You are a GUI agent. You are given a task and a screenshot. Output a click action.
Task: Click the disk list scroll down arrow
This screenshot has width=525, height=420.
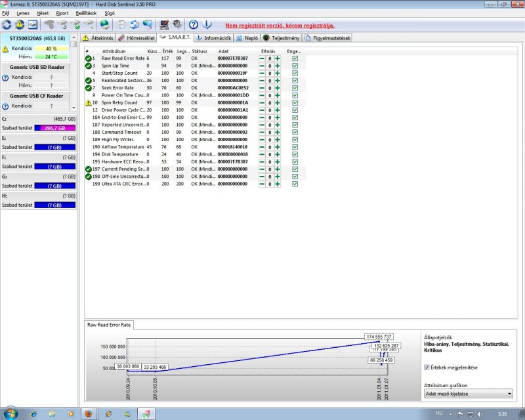[74, 108]
